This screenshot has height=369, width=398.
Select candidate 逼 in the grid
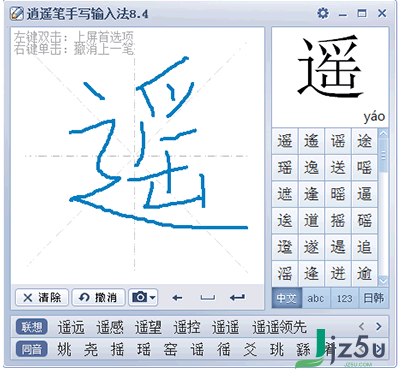click(x=364, y=194)
